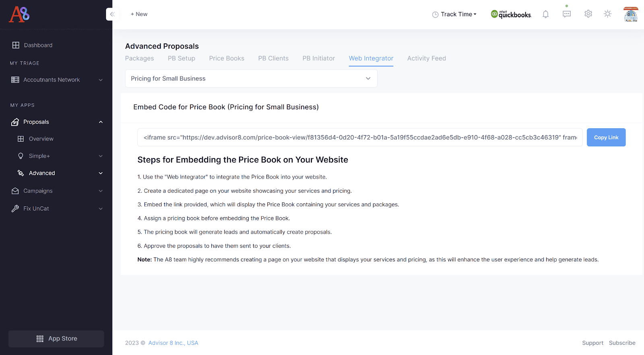The width and height of the screenshot is (644, 355).
Task: Switch to the Price Books tab
Action: [x=227, y=58]
